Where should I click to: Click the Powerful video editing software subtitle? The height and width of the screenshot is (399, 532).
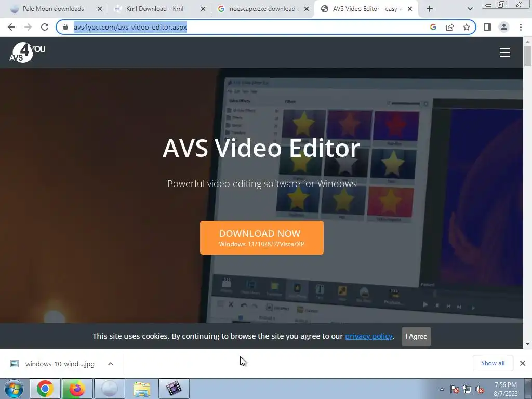click(262, 183)
